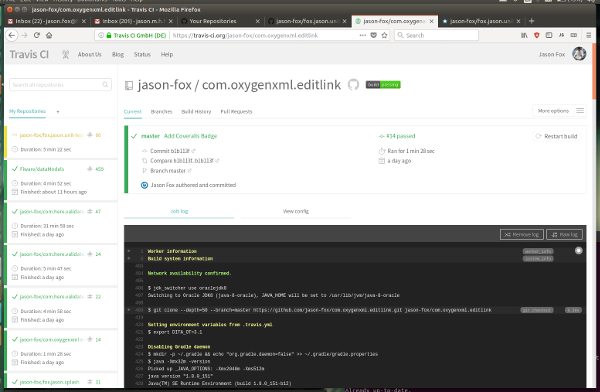Show site information (i) icon in address bar
This screenshot has height=392, width=600.
tap(101, 35)
